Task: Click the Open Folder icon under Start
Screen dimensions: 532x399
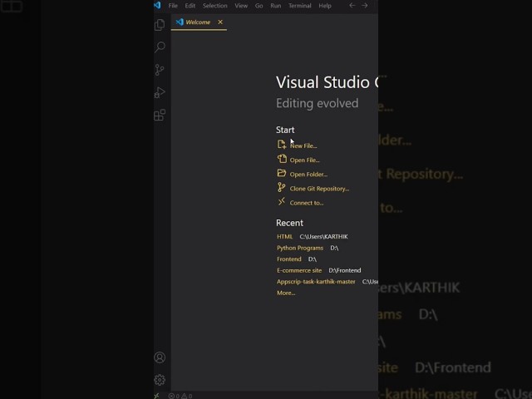Action: pos(282,173)
